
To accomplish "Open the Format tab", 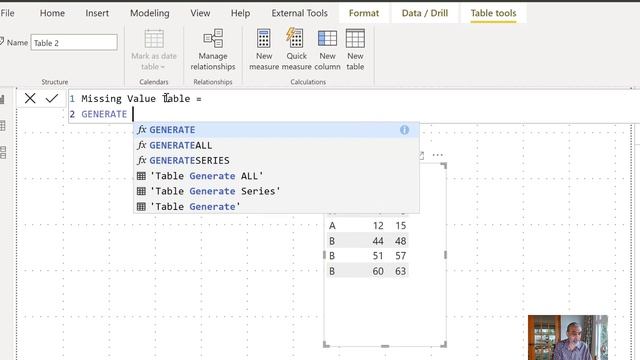I will coord(364,13).
